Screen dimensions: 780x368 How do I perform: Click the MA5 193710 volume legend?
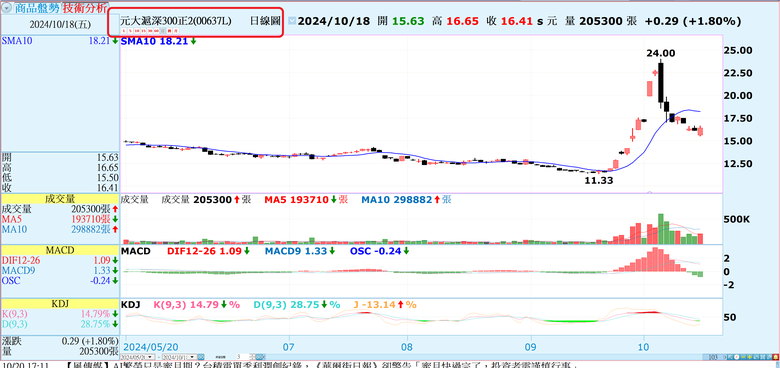click(306, 200)
